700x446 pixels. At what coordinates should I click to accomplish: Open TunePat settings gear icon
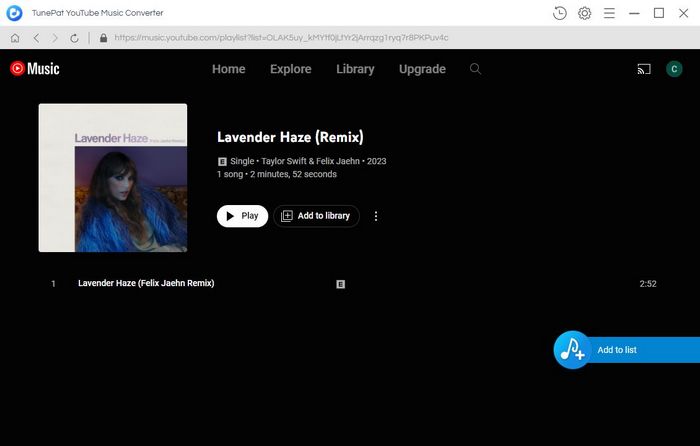(584, 13)
